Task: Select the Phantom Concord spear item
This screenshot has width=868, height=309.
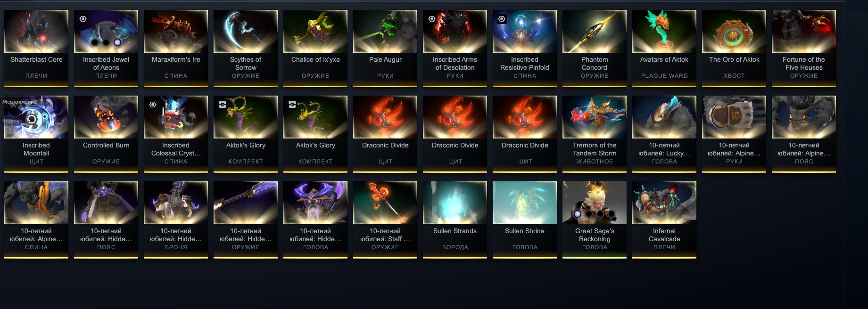Action: [x=595, y=48]
